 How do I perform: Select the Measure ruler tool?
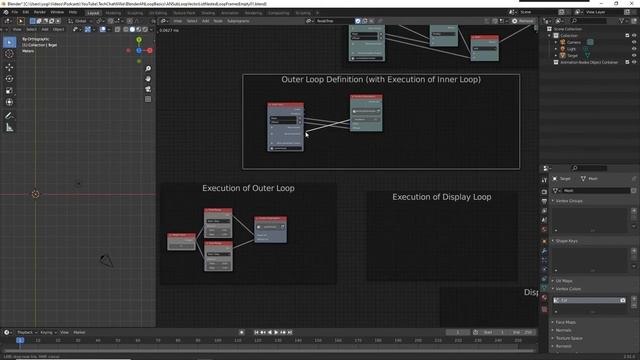pyautogui.click(x=9, y=128)
